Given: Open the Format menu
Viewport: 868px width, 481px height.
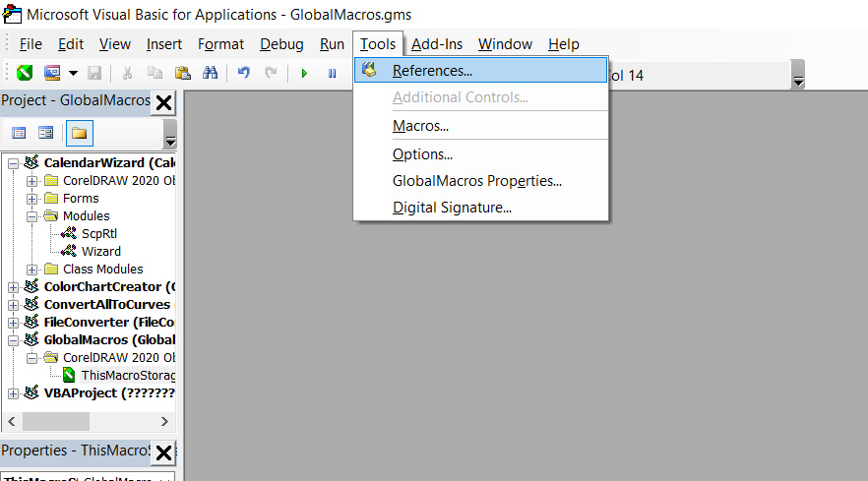Looking at the screenshot, I should (220, 43).
